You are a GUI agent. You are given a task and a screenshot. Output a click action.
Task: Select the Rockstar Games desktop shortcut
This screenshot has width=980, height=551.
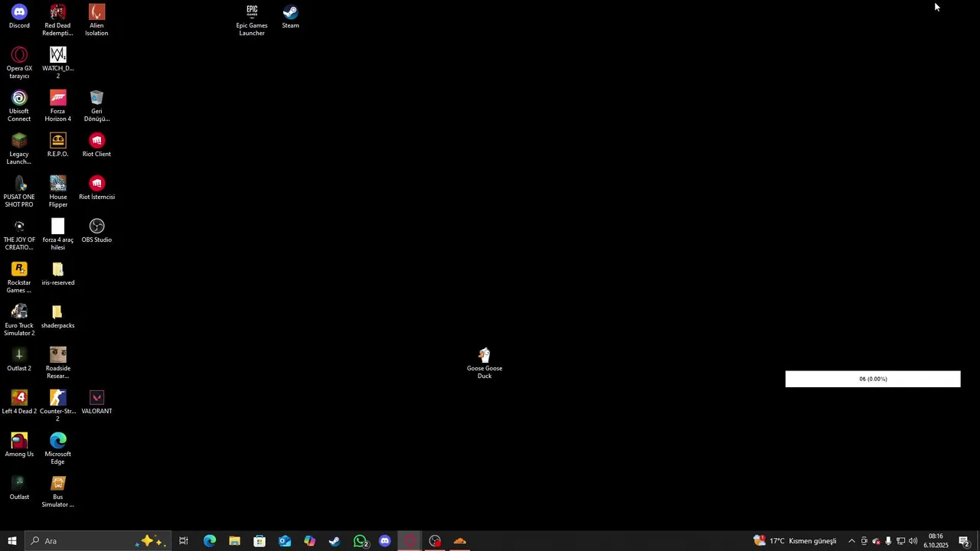point(19,278)
